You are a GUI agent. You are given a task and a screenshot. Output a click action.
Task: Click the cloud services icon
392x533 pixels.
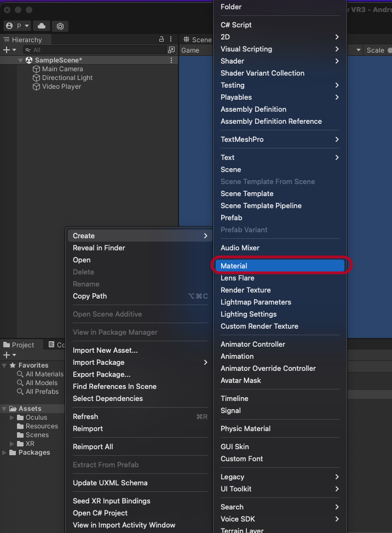tap(42, 26)
